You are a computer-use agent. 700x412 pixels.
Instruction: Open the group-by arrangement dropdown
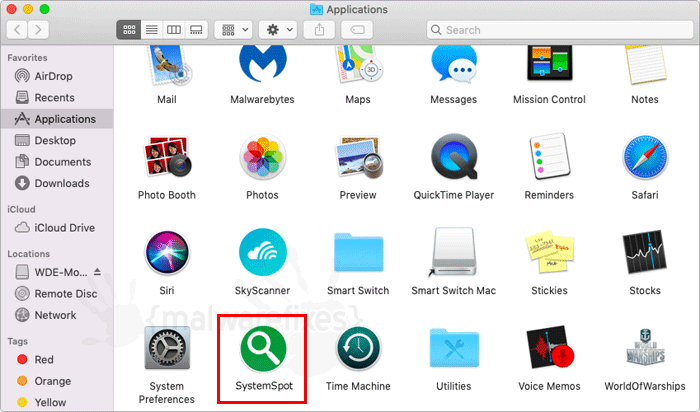click(x=233, y=30)
